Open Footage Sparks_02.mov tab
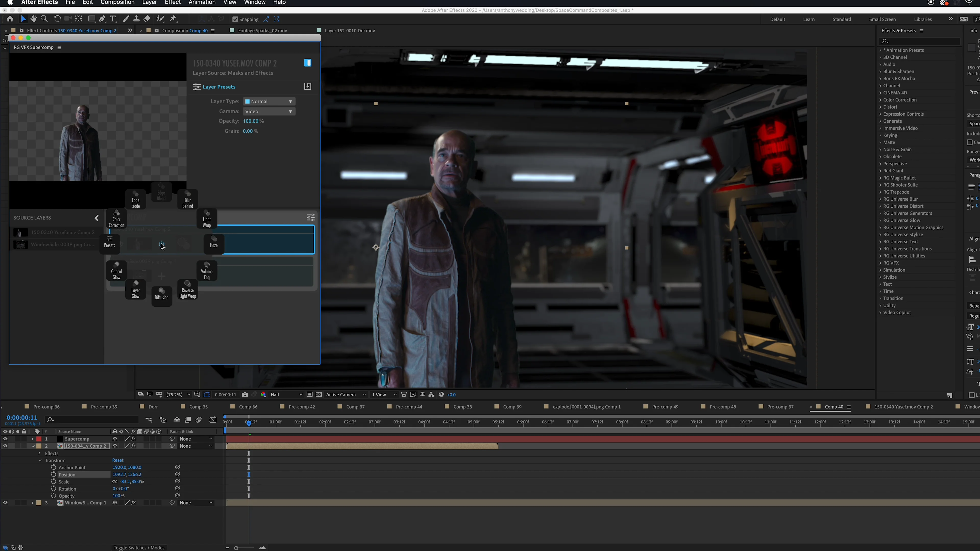This screenshot has width=980, height=551. click(263, 30)
